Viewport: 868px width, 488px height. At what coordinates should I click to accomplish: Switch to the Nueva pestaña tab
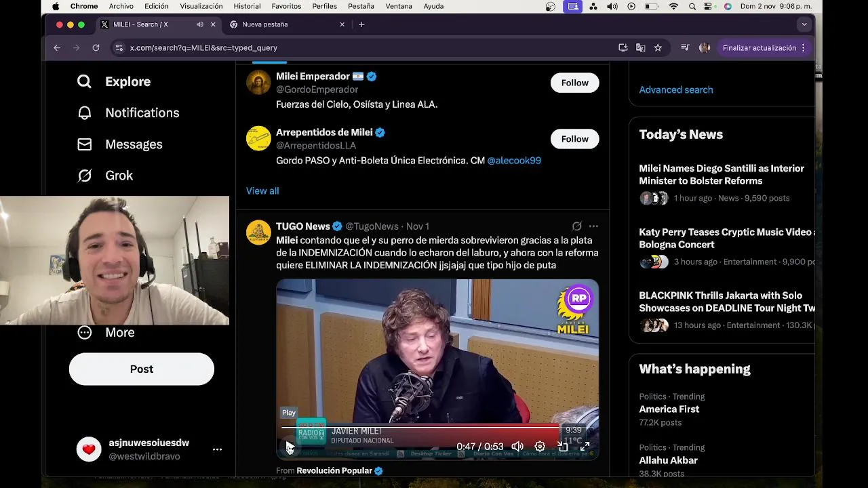click(x=265, y=24)
